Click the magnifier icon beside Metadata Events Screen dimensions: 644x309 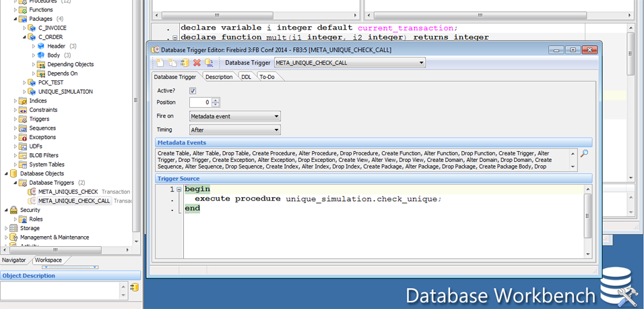[x=584, y=154]
